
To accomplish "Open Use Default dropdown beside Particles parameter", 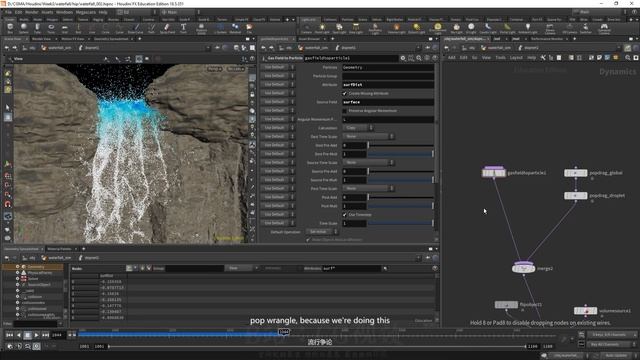I will click(x=277, y=67).
